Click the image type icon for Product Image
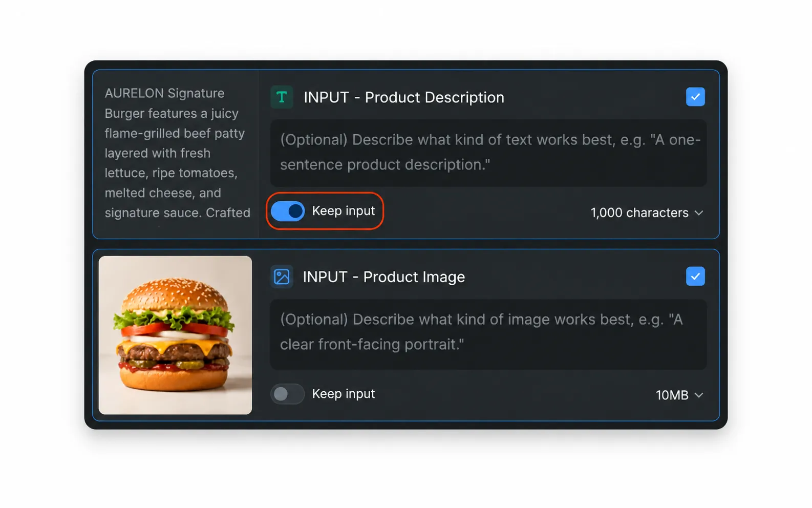 pyautogui.click(x=282, y=277)
